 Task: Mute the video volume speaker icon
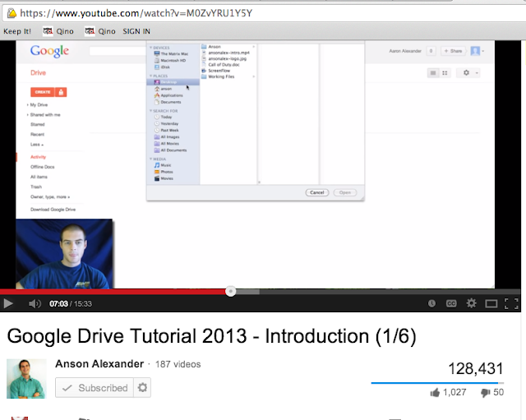(x=35, y=303)
